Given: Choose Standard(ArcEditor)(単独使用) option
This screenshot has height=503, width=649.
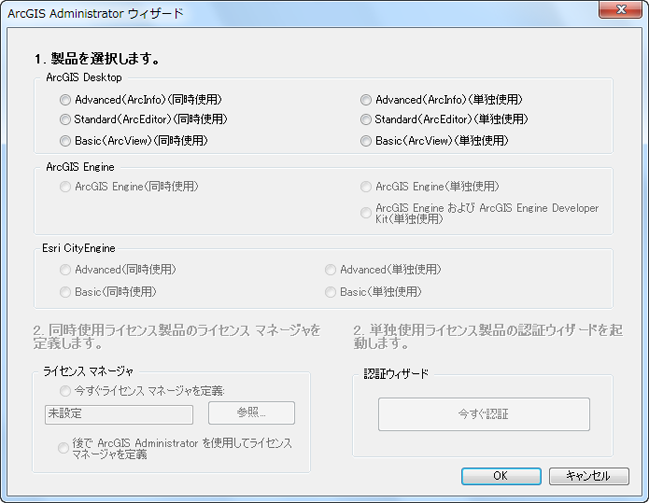Looking at the screenshot, I should (x=365, y=120).
